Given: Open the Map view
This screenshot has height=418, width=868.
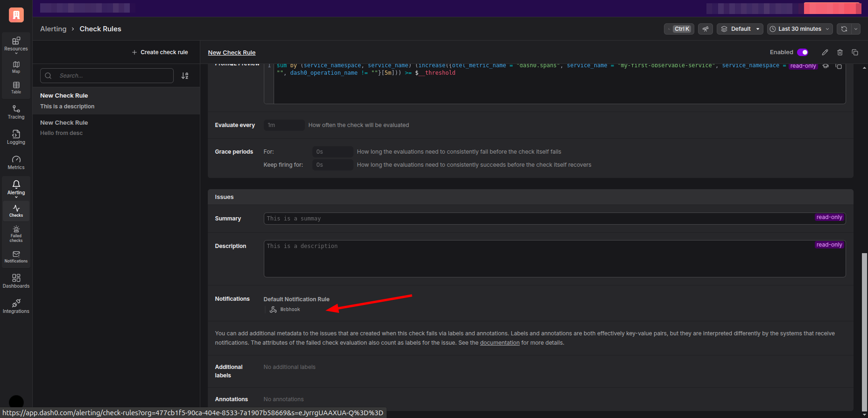Looking at the screenshot, I should point(16,67).
